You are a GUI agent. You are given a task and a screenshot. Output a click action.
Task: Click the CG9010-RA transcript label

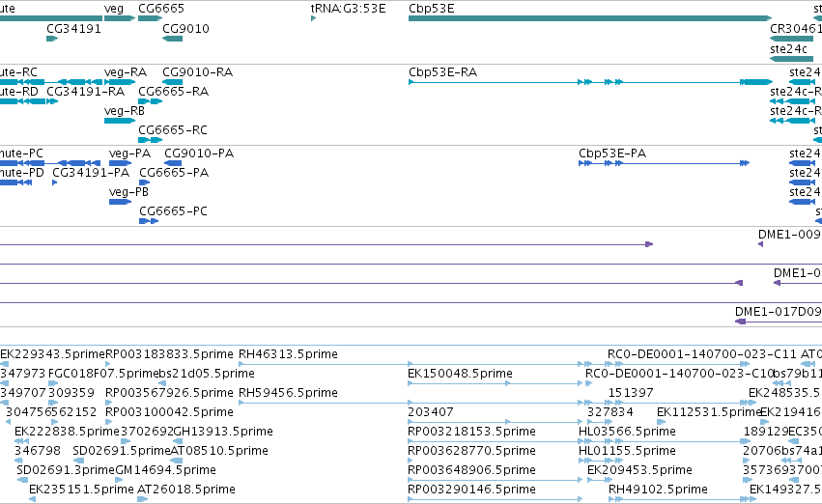coord(198,71)
